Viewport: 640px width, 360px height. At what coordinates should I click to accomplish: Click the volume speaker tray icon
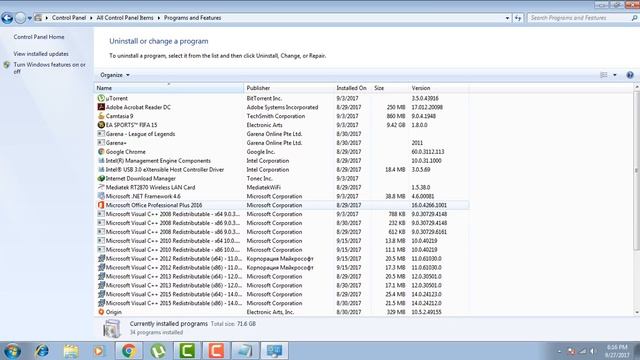593,351
